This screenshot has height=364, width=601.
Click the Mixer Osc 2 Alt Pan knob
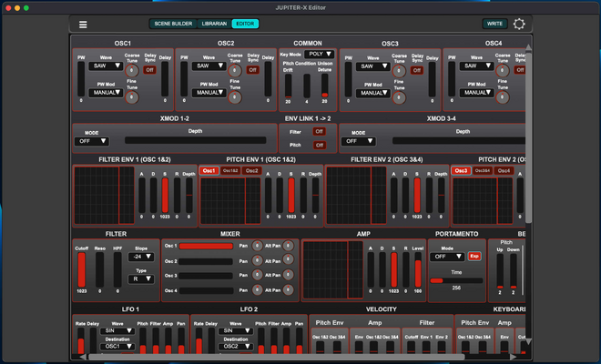[289, 260]
